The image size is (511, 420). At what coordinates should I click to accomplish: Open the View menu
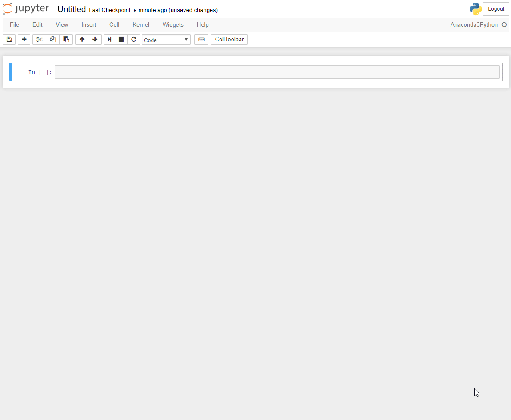pos(62,25)
